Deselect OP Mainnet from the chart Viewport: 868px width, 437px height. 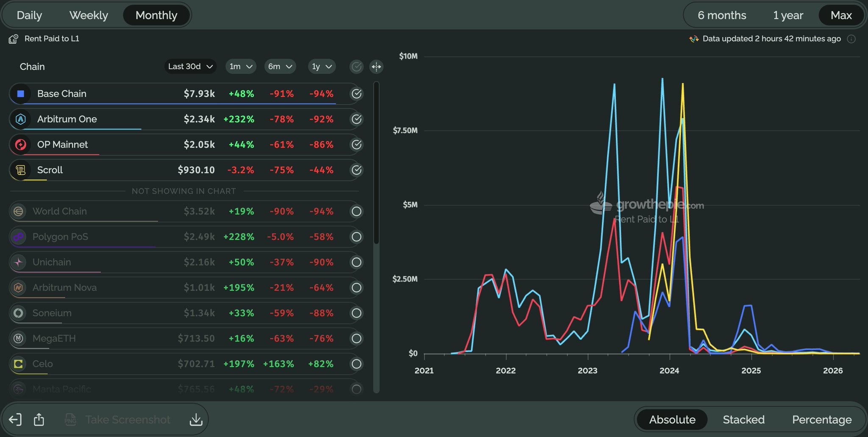(357, 145)
